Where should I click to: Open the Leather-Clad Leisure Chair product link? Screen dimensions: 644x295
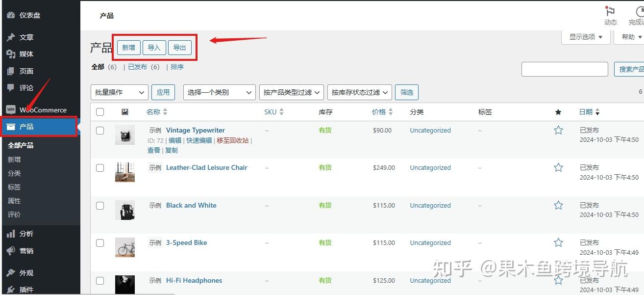[207, 167]
